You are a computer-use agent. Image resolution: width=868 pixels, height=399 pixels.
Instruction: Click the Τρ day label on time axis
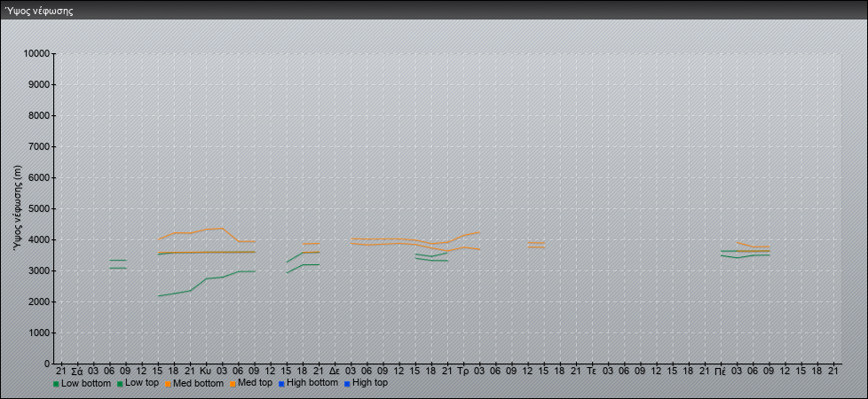[x=463, y=372]
